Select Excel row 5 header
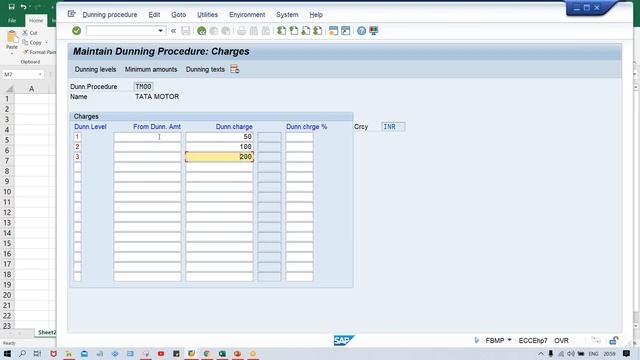Image resolution: width=640 pixels, height=360 pixels. [x=7, y=140]
